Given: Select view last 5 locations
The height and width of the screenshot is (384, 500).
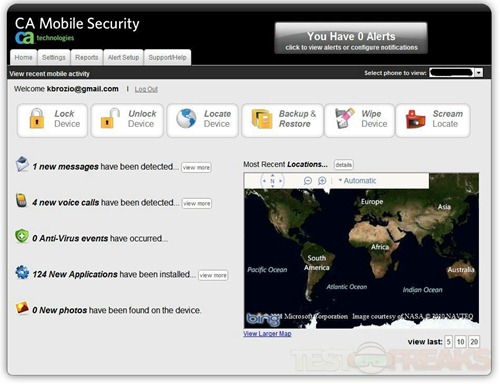Looking at the screenshot, I should point(448,342).
